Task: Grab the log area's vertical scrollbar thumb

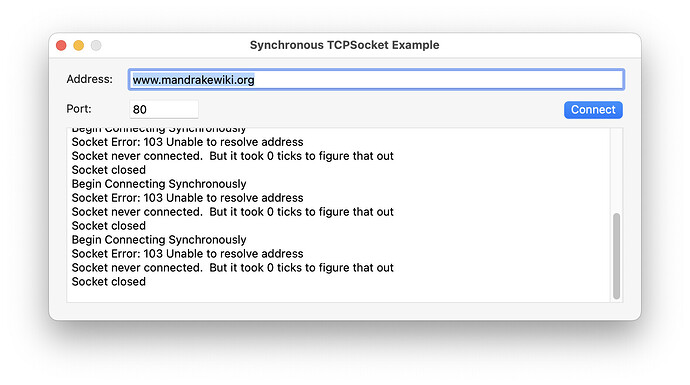Action: click(x=617, y=256)
